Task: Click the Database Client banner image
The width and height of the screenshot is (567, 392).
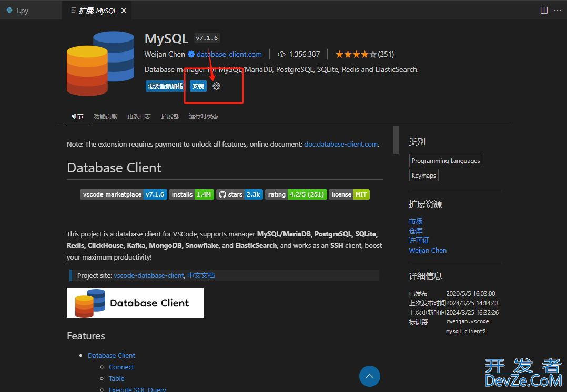Action: click(135, 303)
